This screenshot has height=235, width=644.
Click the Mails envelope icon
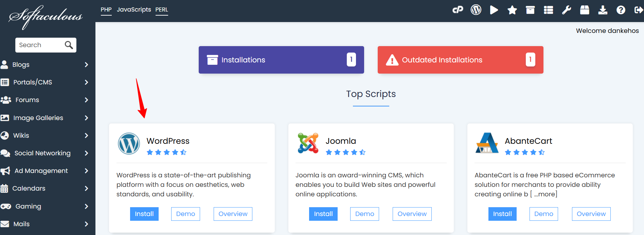point(5,224)
